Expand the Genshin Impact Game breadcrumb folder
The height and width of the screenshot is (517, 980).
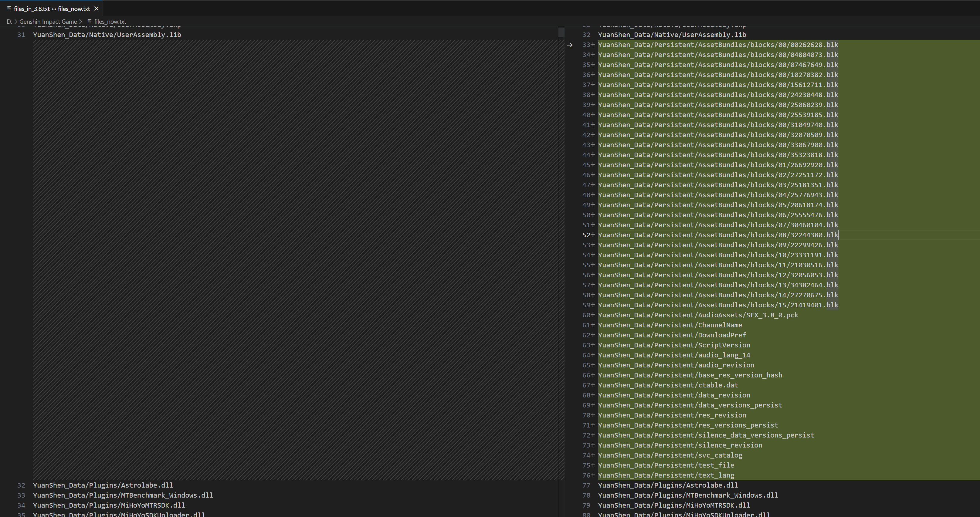point(48,22)
